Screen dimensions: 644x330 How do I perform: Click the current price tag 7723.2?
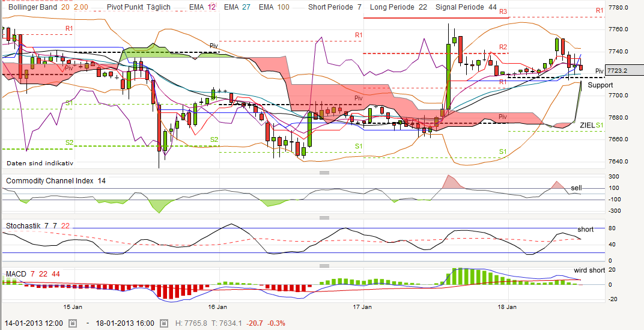tap(625, 71)
